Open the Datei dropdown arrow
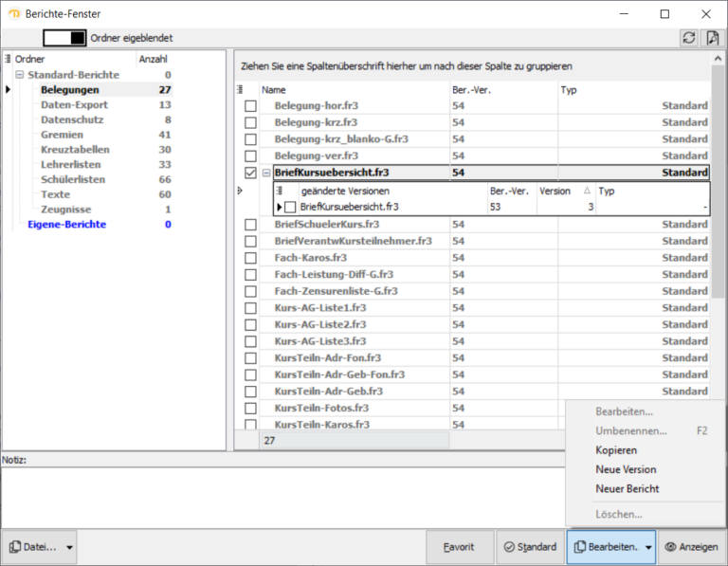Viewport: 728px width, 566px height. point(70,547)
